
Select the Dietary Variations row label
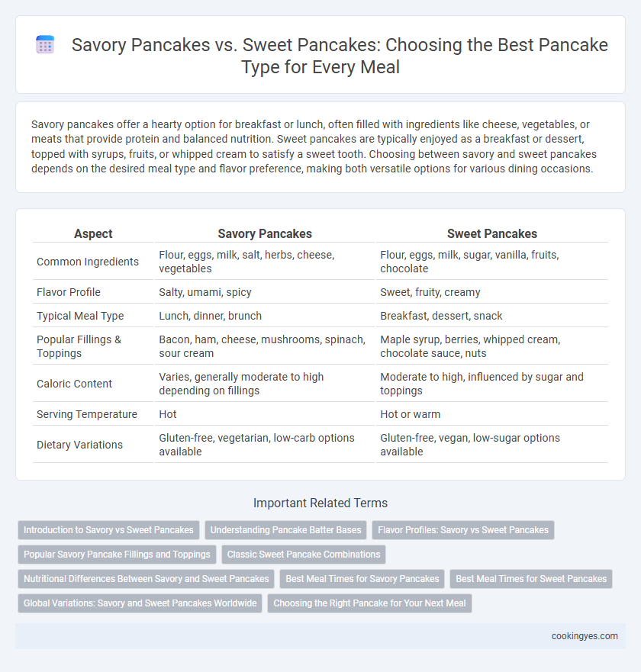[79, 445]
